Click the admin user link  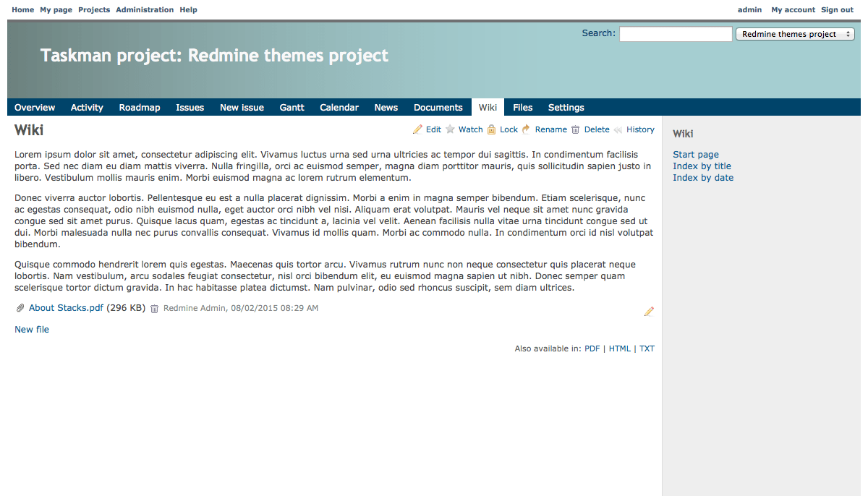[x=749, y=9]
